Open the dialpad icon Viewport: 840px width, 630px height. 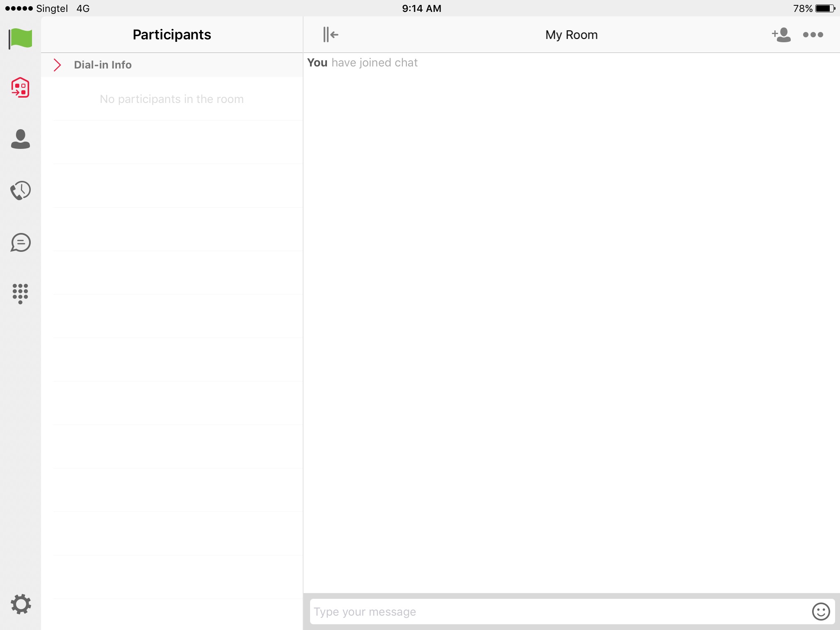(20, 293)
